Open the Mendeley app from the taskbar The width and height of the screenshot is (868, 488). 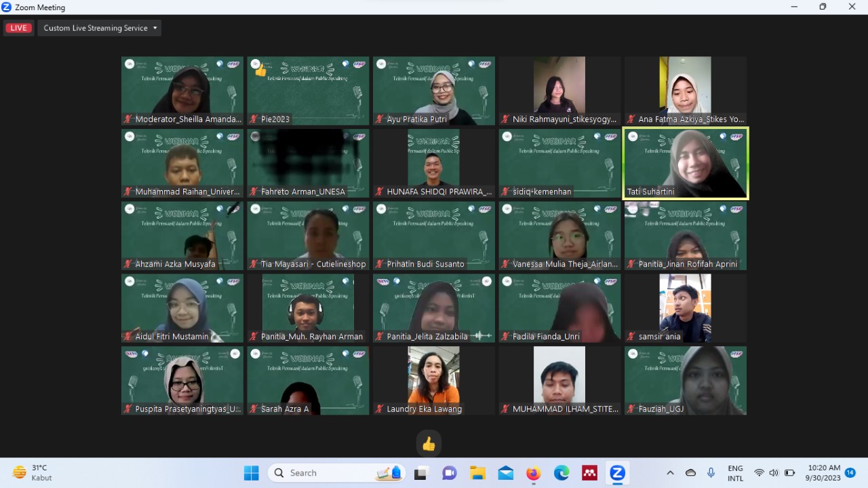[589, 473]
